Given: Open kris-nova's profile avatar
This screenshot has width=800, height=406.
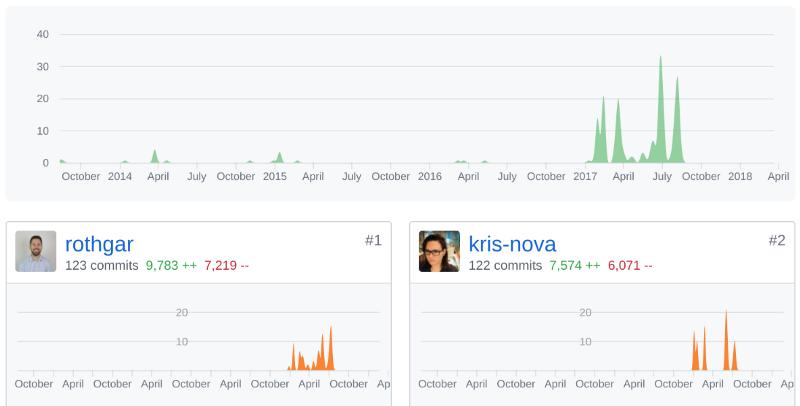Looking at the screenshot, I should (439, 251).
